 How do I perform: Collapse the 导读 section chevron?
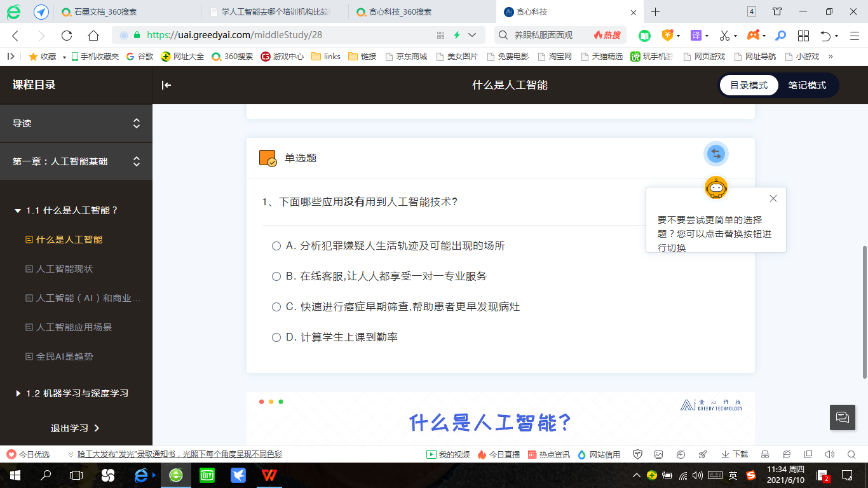[x=137, y=123]
